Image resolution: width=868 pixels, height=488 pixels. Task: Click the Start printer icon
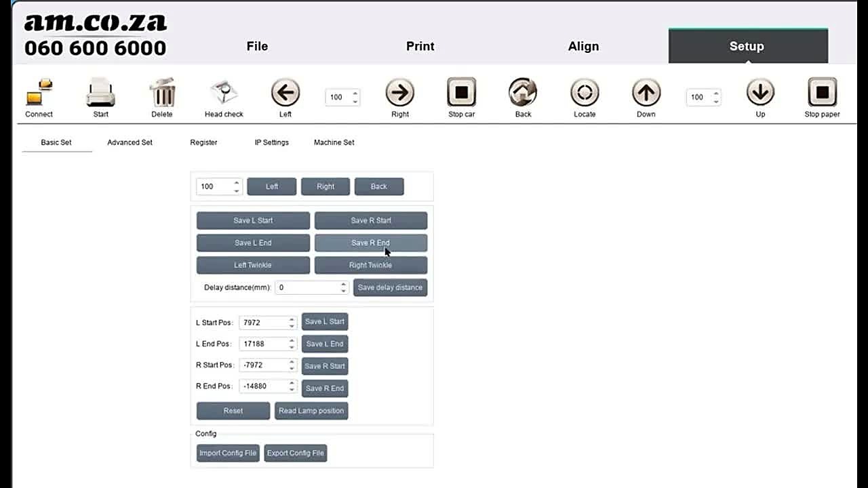tap(100, 92)
